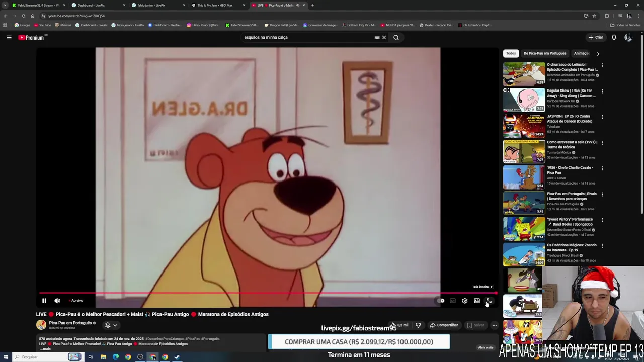Image resolution: width=644 pixels, height=362 pixels.
Task: Toggle subtitles in the player
Action: click(x=453, y=301)
